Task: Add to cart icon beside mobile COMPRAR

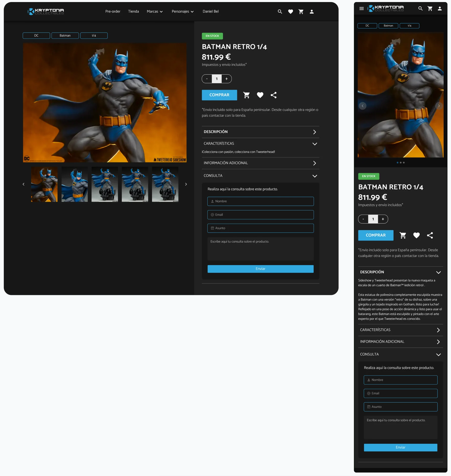Action: point(403,235)
